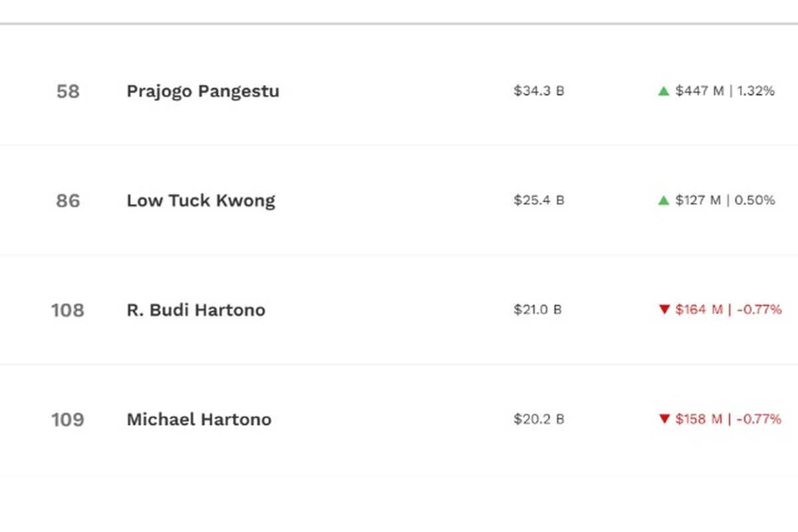This screenshot has height=532, width=798.
Task: Click the $127 M | 0.50% change
Action: point(725,200)
